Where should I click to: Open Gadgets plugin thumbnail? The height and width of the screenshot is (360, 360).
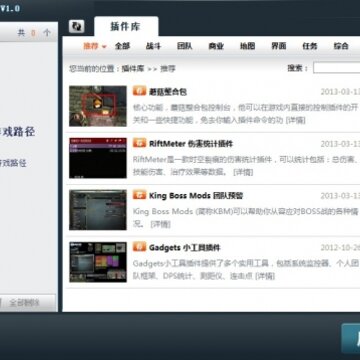[x=98, y=262]
